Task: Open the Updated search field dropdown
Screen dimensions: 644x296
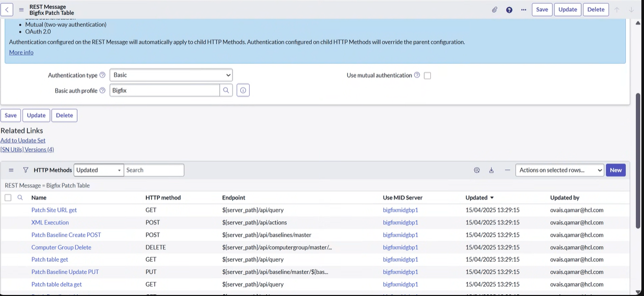Action: [x=99, y=170]
